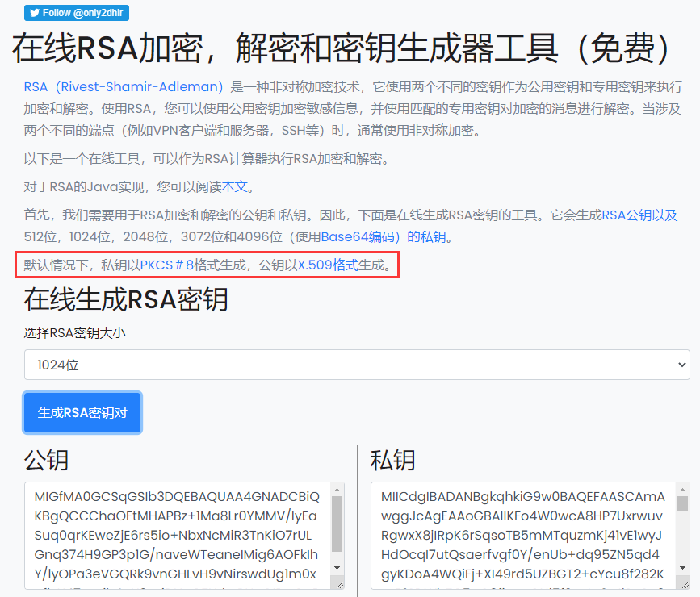Open the PKCS＃8 format link

coord(167,265)
